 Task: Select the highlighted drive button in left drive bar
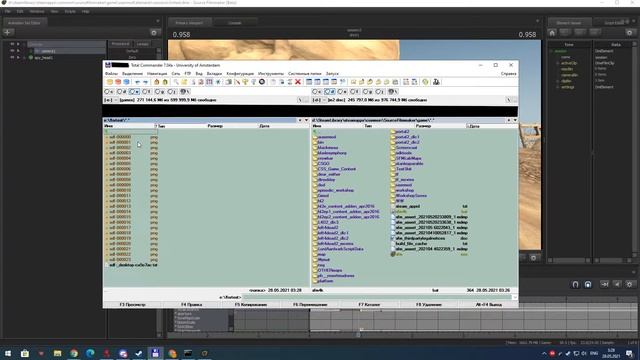click(134, 91)
